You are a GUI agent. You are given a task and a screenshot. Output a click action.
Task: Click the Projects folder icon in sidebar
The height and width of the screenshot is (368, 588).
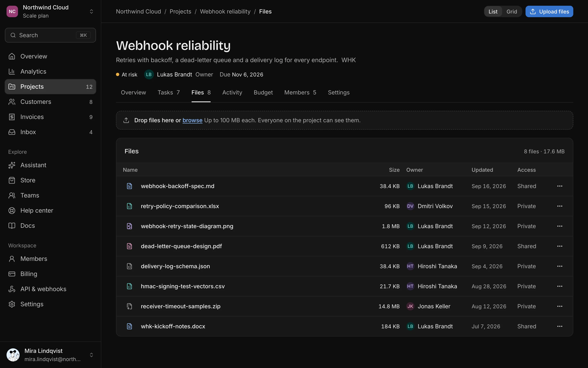point(12,86)
